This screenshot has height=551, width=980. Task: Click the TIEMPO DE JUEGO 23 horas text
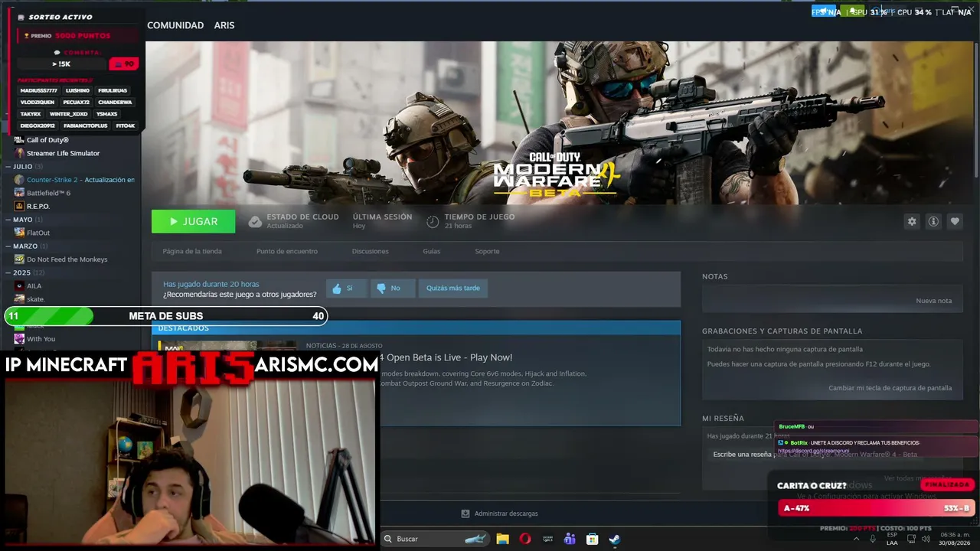point(479,221)
